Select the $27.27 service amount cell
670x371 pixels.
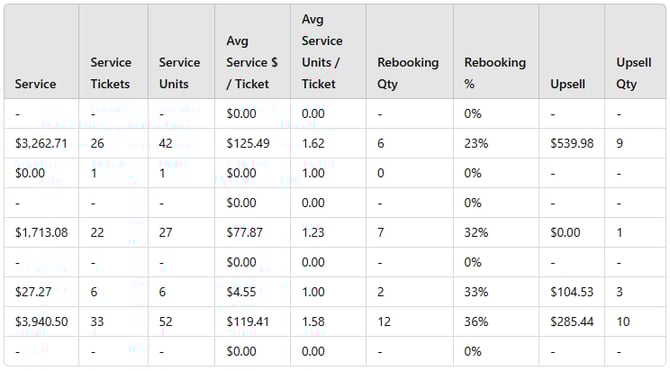tap(33, 292)
